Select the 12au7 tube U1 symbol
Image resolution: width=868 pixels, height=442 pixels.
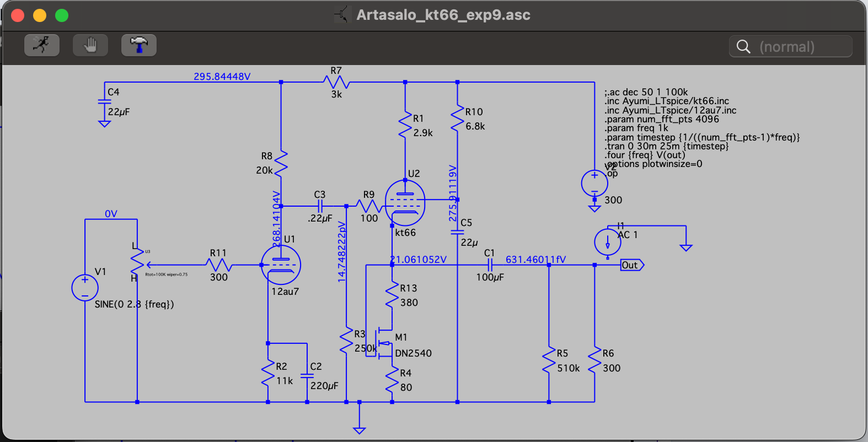coord(281,265)
